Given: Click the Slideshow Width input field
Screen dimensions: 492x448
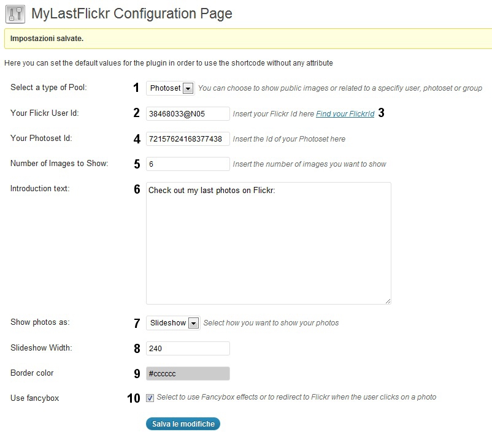Looking at the screenshot, I should click(188, 348).
